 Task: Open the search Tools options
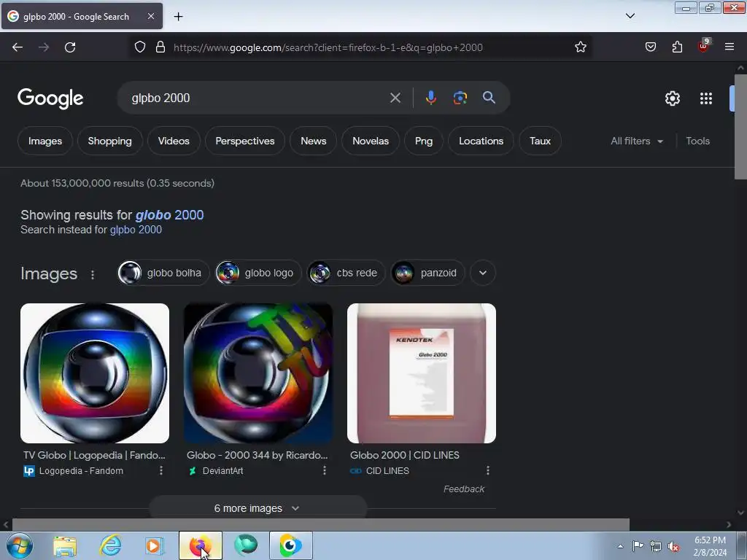point(697,141)
